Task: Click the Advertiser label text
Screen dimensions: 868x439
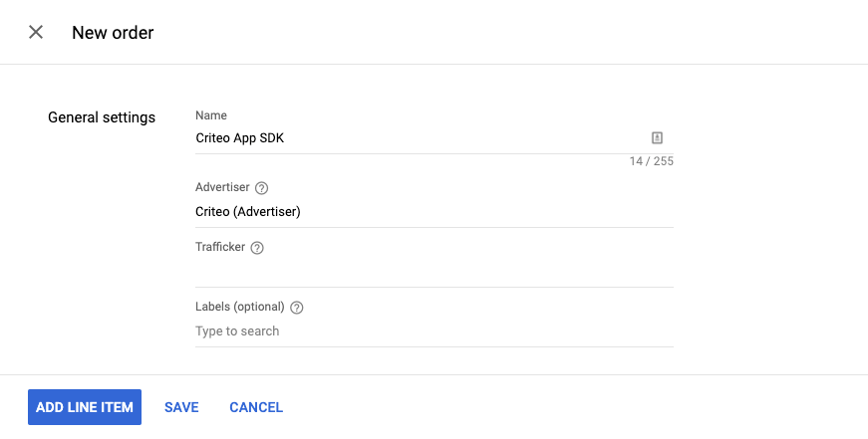Action: (222, 187)
